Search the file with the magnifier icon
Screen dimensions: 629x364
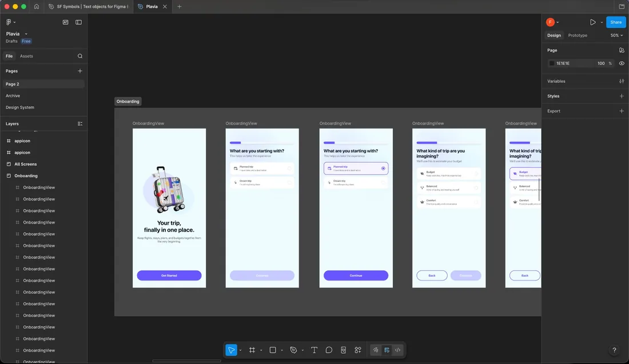pyautogui.click(x=80, y=56)
